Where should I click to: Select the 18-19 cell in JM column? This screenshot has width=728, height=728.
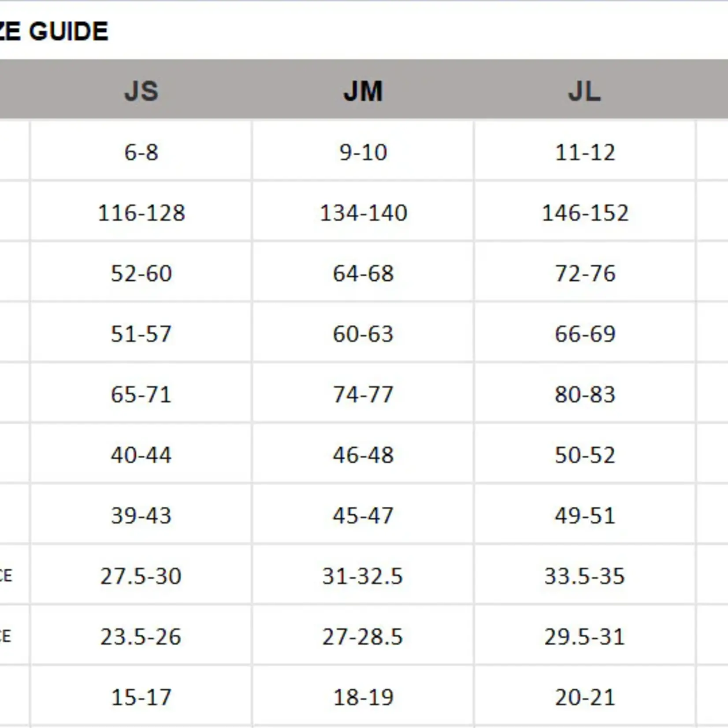point(363,697)
